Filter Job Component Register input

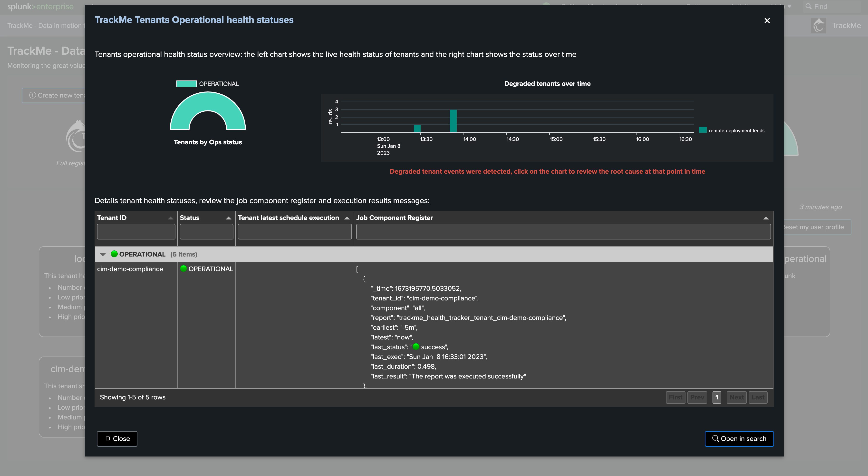(x=563, y=232)
